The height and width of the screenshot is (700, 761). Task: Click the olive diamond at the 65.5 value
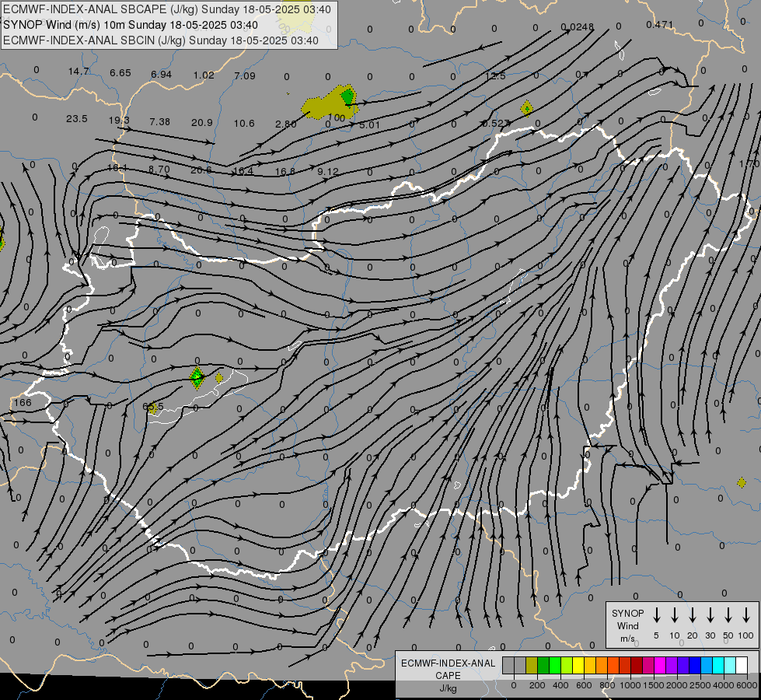pos(153,408)
